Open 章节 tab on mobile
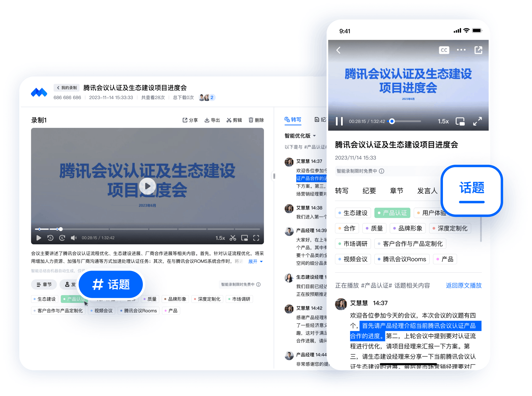532x396 pixels. point(397,191)
